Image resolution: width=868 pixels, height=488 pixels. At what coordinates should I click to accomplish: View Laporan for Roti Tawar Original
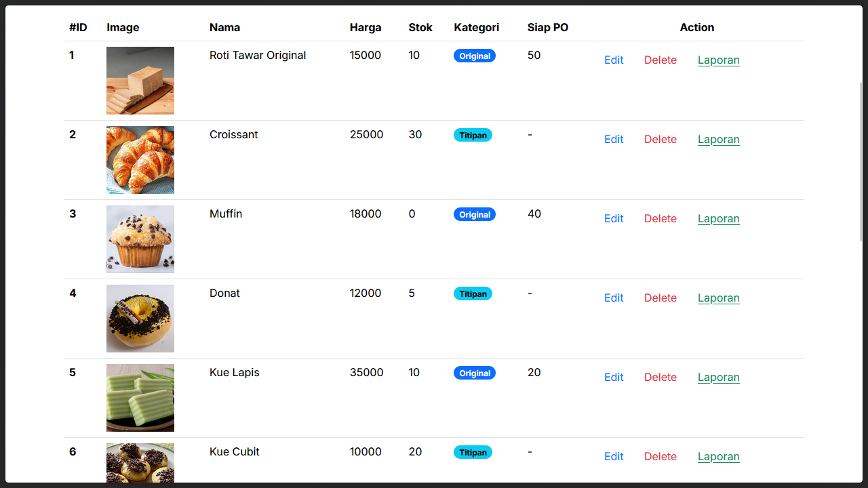(718, 60)
